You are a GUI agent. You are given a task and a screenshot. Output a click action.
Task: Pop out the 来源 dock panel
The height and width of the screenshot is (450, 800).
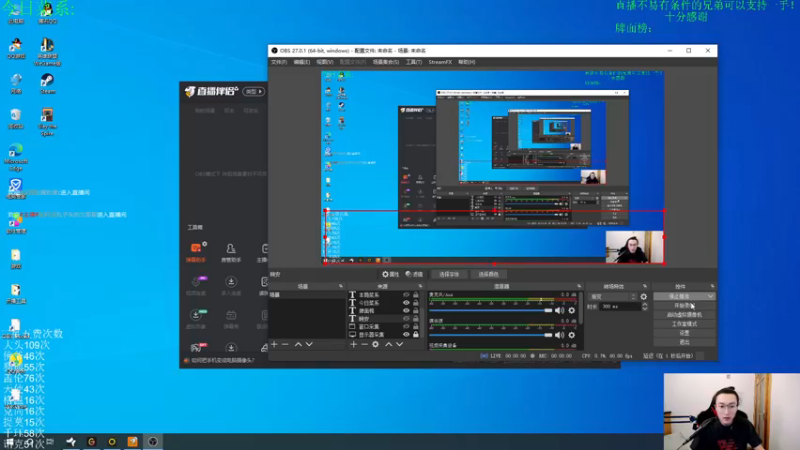pyautogui.click(x=420, y=286)
